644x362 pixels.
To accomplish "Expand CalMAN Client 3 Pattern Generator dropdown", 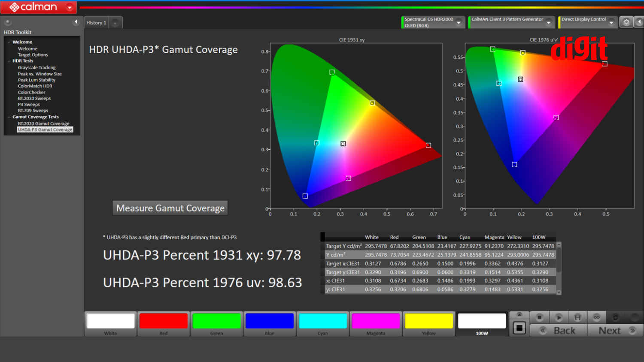I will 549,23.
